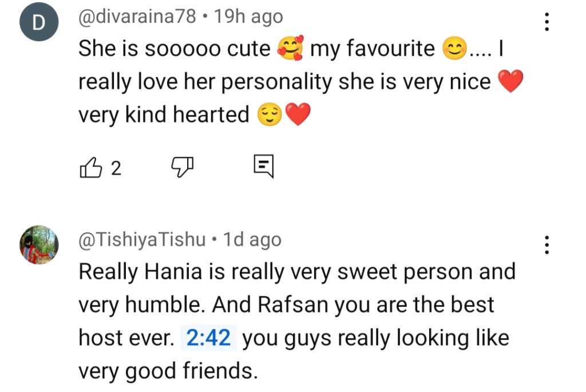Click the smiling-face-with-hearts emoji after "cute"
The image size is (586, 392).
tap(290, 50)
